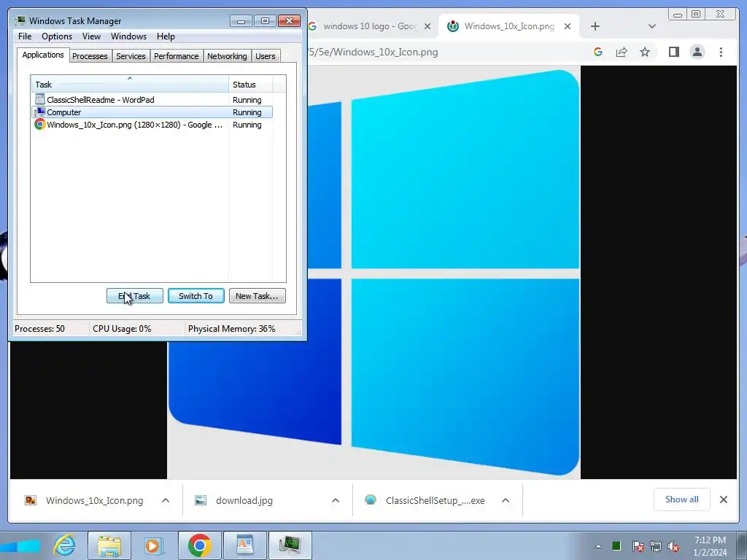Expand Windows_10x_Icon.png download options
This screenshot has width=747, height=560.
click(166, 500)
